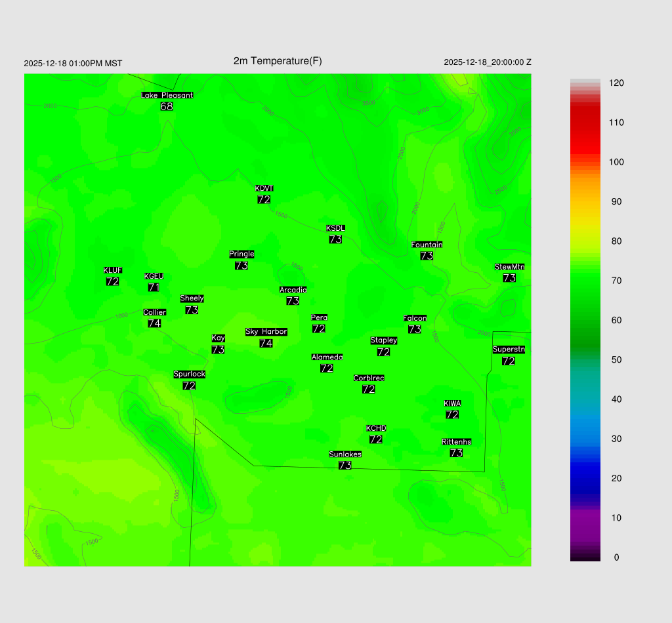Click the Pringle station label

241,254
